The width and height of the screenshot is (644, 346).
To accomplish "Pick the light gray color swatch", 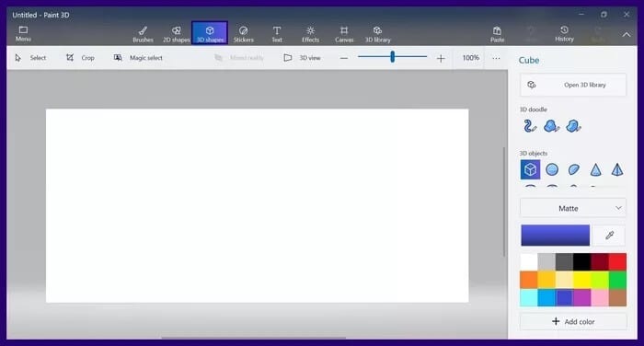I will pos(546,261).
